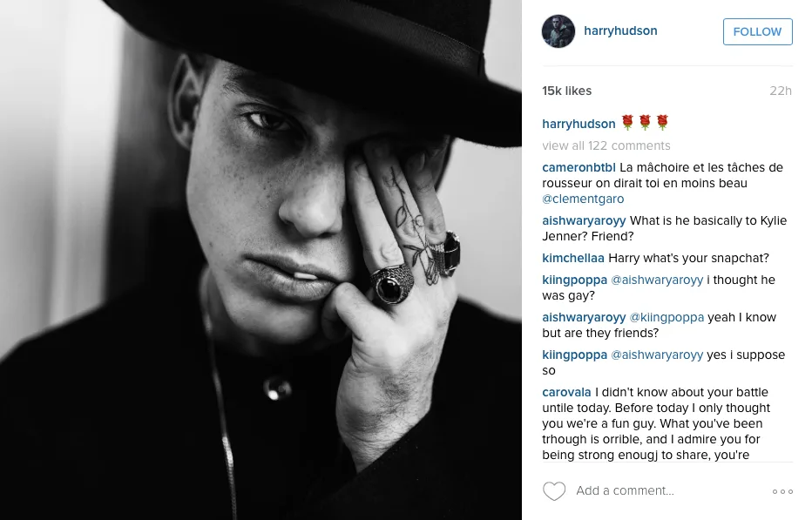This screenshot has width=812, height=520.
Task: Follow harryhudson with the FOLLOW button
Action: pos(758,31)
